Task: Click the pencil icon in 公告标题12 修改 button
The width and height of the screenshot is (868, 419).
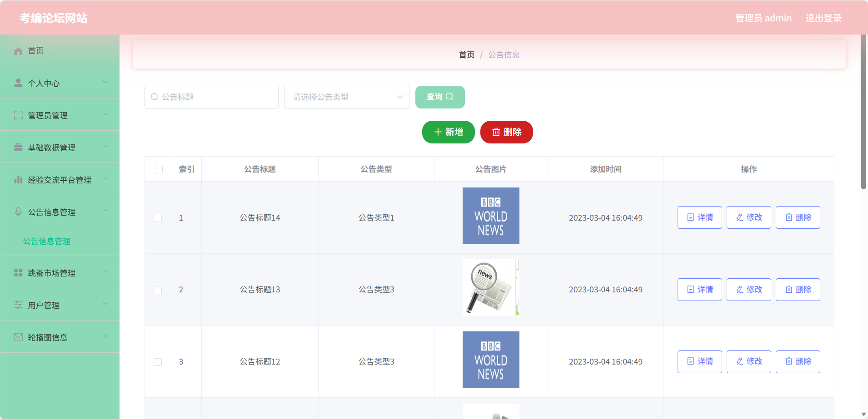Action: click(740, 361)
